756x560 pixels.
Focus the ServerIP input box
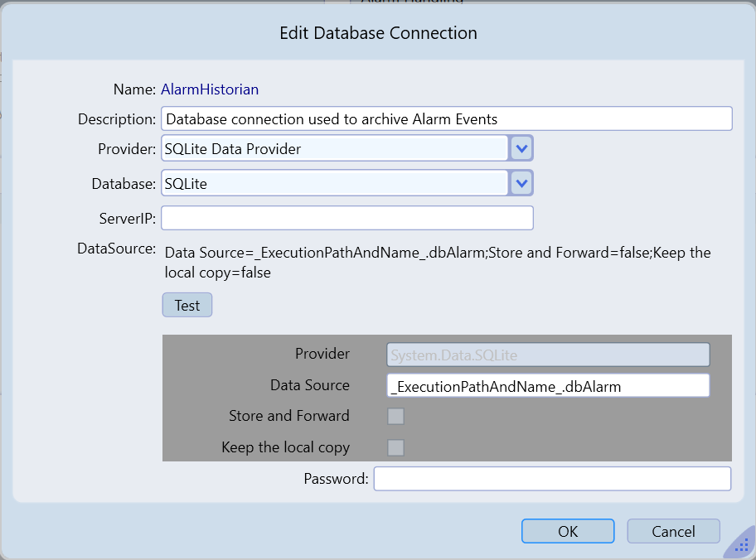(346, 218)
